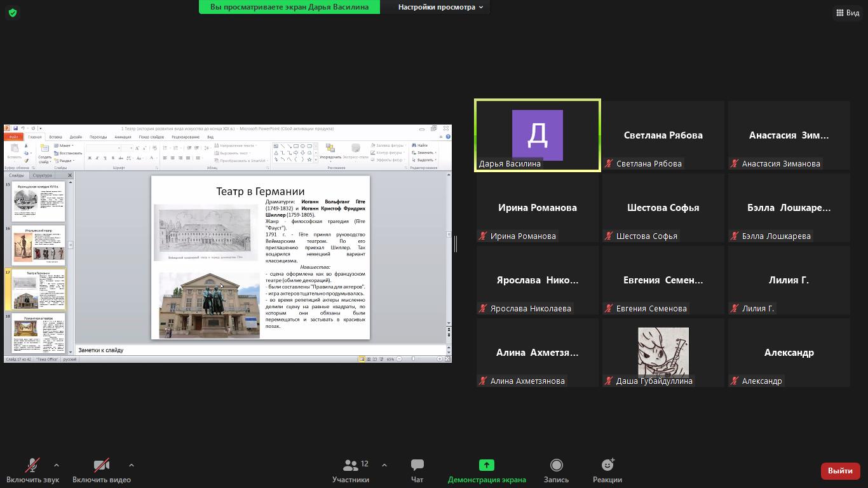
Task: Leave the meeting with Выйти
Action: [x=840, y=471]
